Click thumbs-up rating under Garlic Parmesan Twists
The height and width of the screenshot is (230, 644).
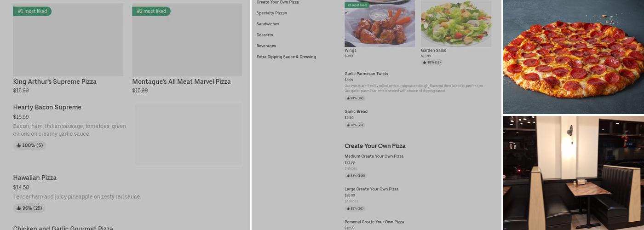click(x=355, y=98)
